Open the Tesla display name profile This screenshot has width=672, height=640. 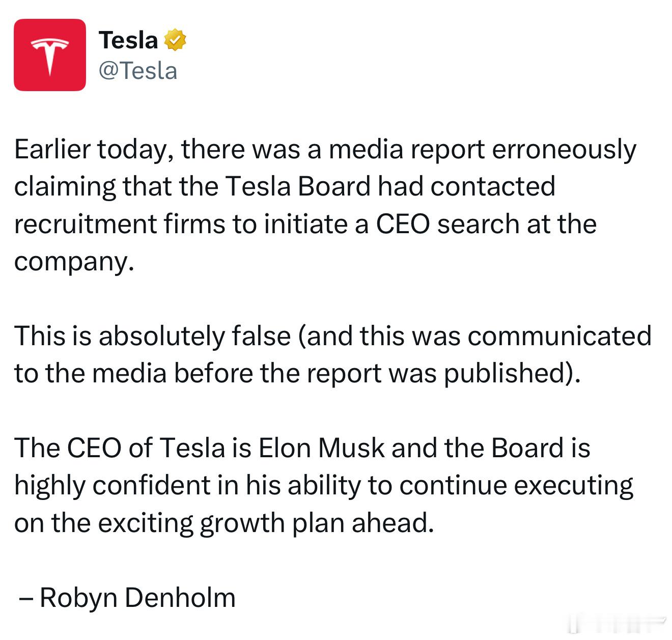pyautogui.click(x=128, y=40)
